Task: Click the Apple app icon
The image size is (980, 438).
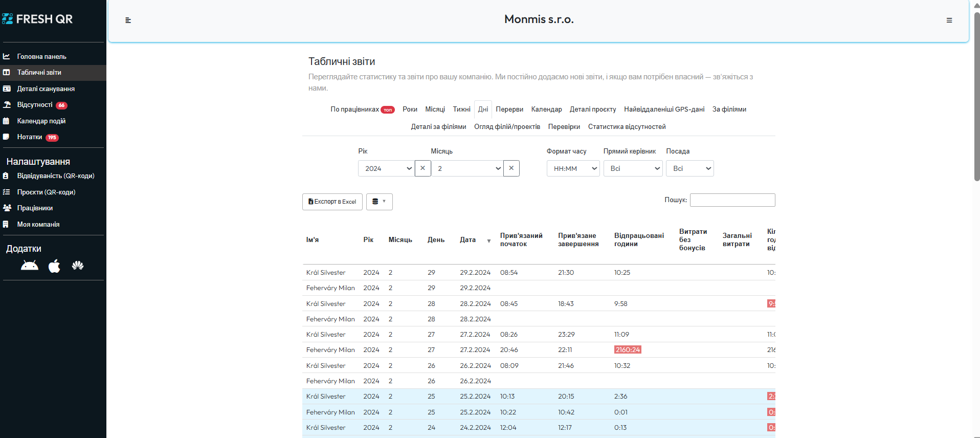Action: click(54, 266)
